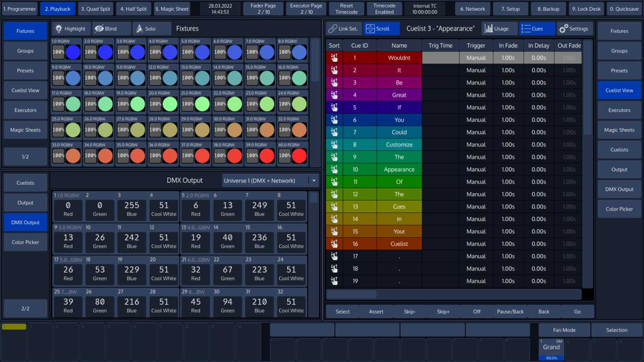This screenshot has height=362, width=644.
Task: Click the universe dropdown arrow
Action: (x=314, y=181)
